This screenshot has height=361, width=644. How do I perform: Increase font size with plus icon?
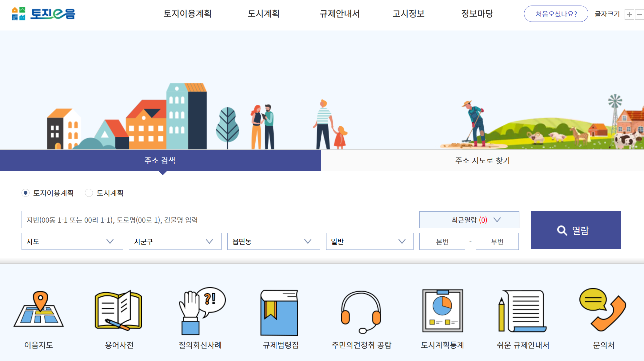coord(629,14)
